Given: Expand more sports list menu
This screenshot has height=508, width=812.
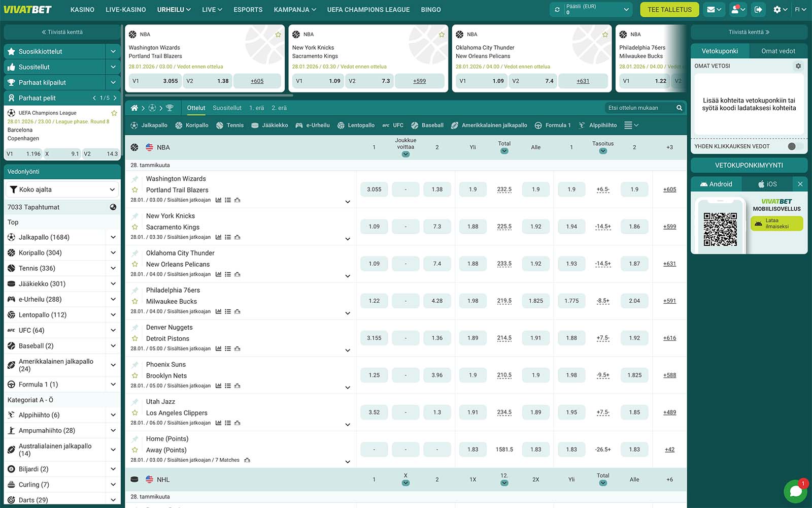Looking at the screenshot, I should [631, 125].
